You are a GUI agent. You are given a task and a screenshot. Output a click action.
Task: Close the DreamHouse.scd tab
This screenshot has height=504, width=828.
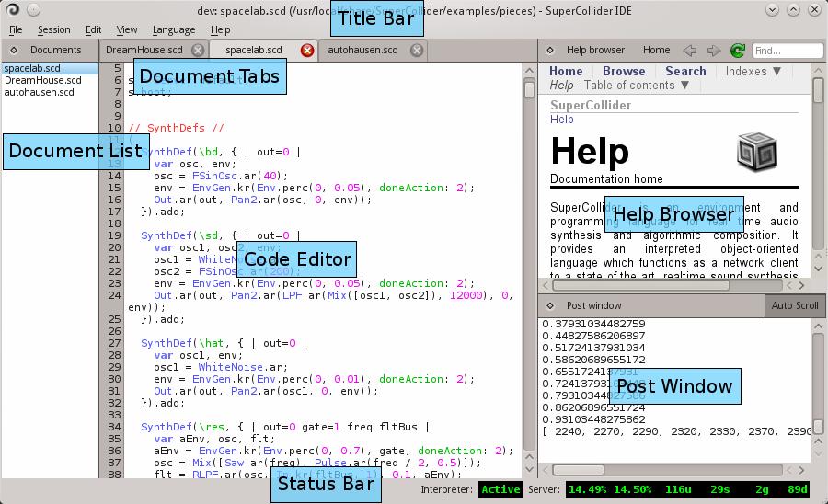[198, 51]
